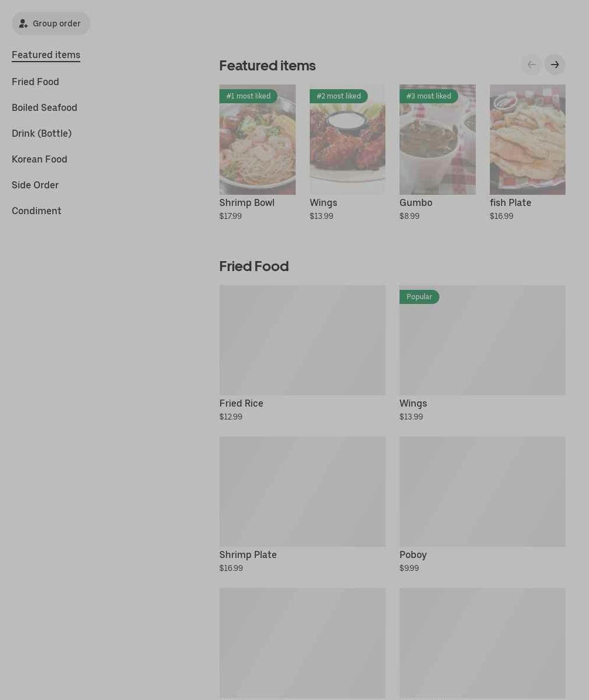Select Boiled Seafood in the sidebar menu

click(44, 107)
